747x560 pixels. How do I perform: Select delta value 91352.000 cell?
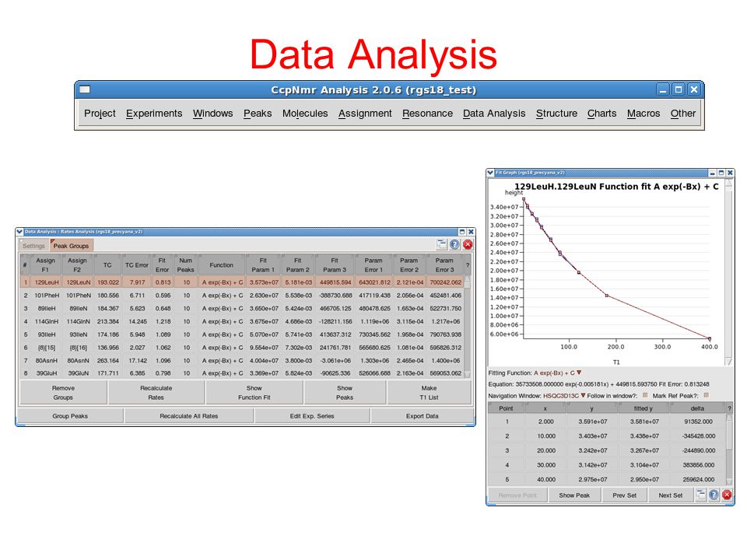click(698, 422)
